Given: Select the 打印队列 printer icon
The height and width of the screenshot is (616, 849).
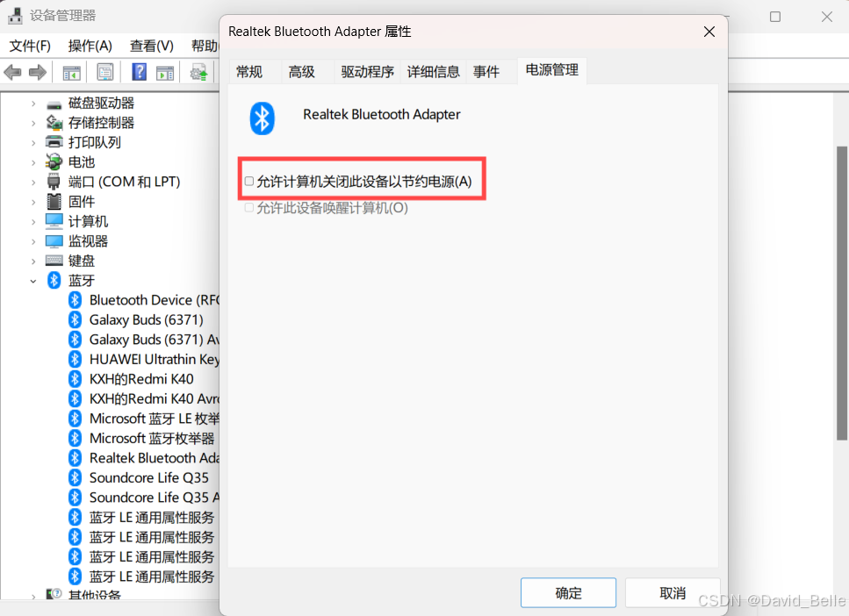Looking at the screenshot, I should [54, 142].
